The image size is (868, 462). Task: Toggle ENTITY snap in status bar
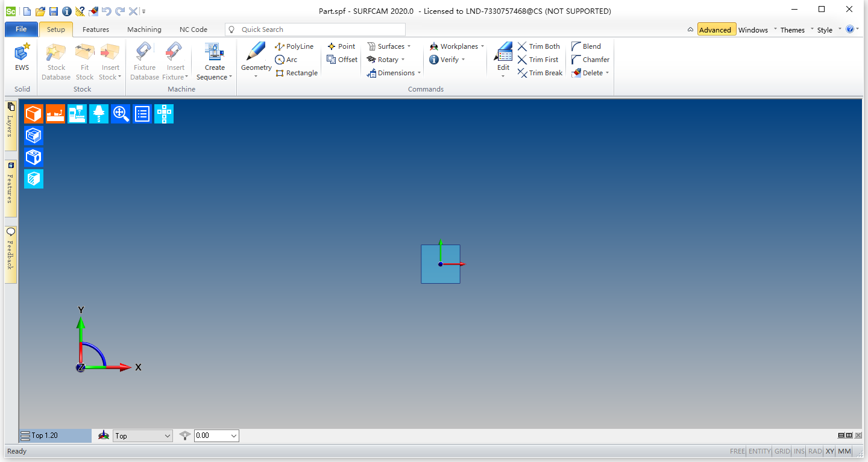[759, 451]
